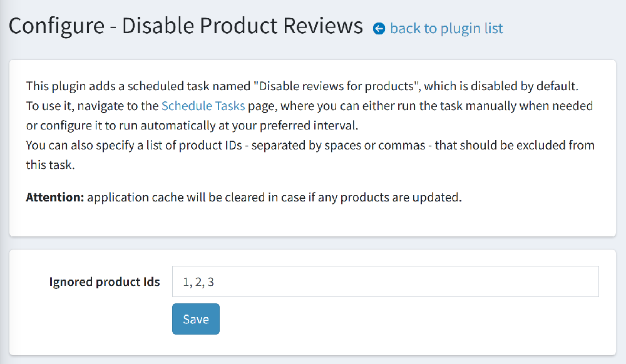The height and width of the screenshot is (364, 626).
Task: Click the word 'Configure' in the title
Action: [56, 27]
